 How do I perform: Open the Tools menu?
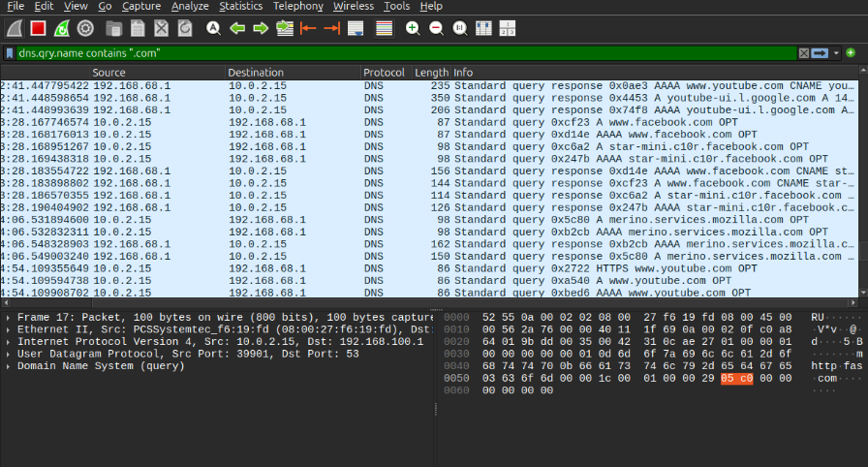tap(397, 6)
